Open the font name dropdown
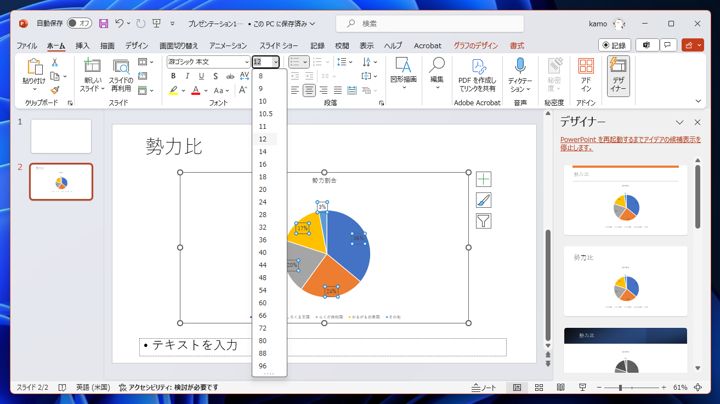The height and width of the screenshot is (404, 720). [247, 62]
